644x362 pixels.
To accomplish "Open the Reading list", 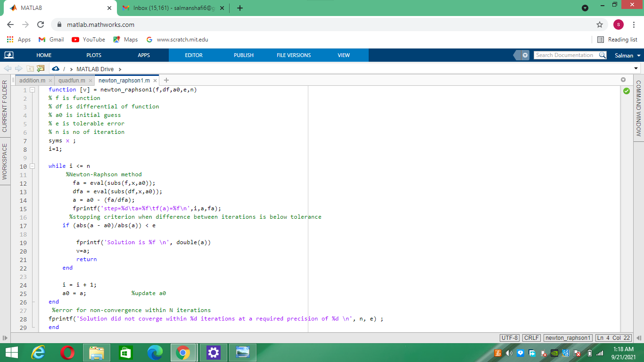I will (617, 40).
